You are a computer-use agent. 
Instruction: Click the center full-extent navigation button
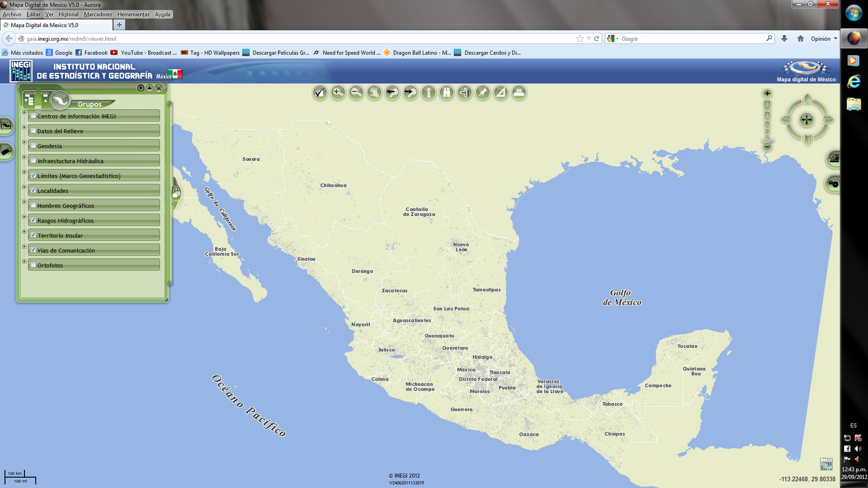click(807, 120)
